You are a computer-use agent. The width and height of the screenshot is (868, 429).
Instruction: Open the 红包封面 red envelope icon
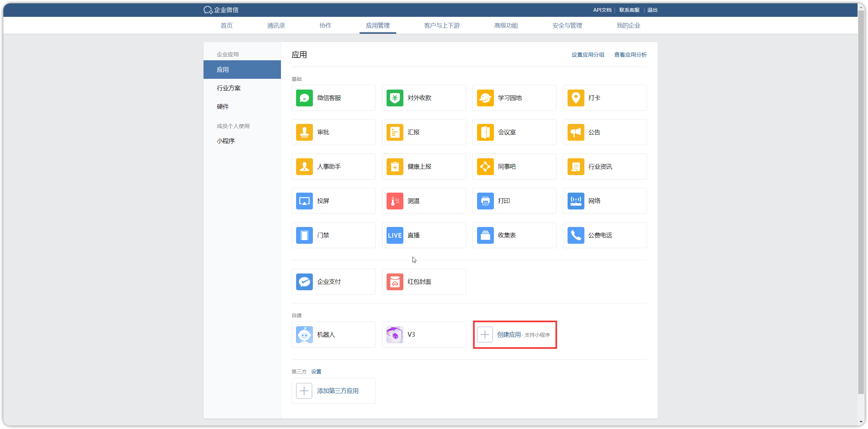point(395,282)
